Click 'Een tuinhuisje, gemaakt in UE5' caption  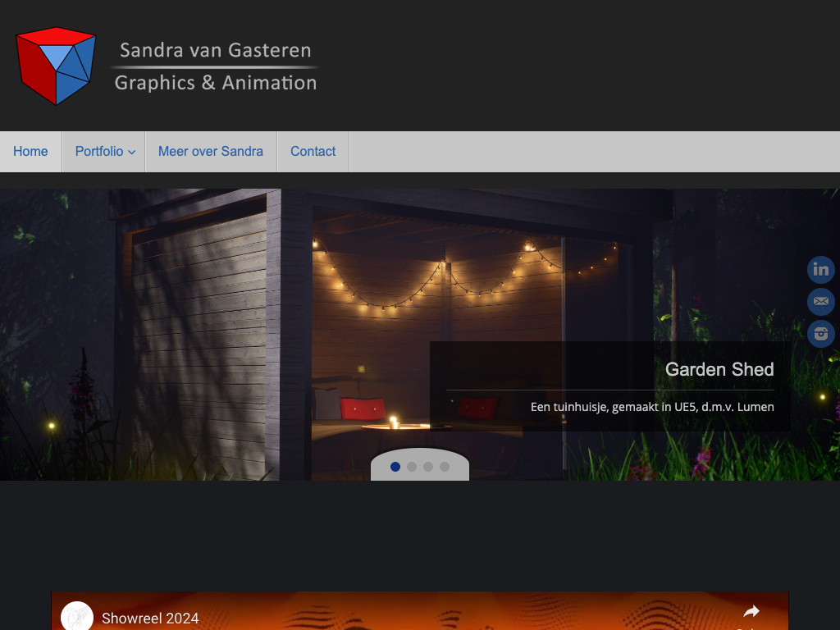click(652, 407)
